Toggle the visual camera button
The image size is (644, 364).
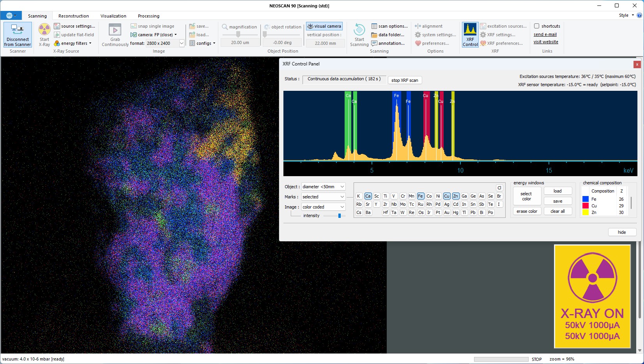(x=324, y=26)
